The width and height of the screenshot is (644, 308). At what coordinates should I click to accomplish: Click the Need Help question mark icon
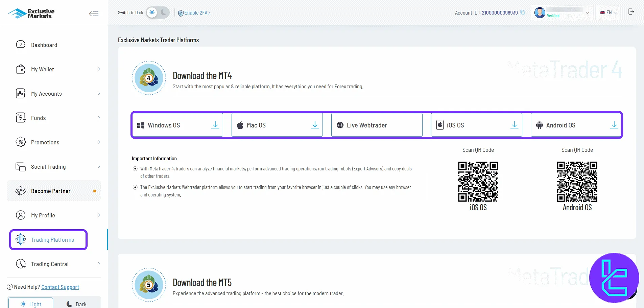click(10, 287)
